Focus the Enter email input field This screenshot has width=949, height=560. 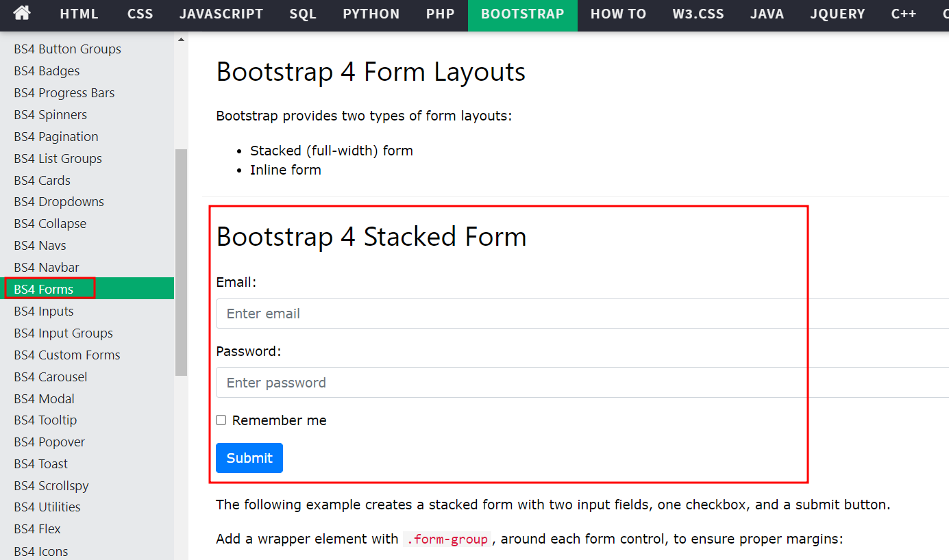(582, 314)
